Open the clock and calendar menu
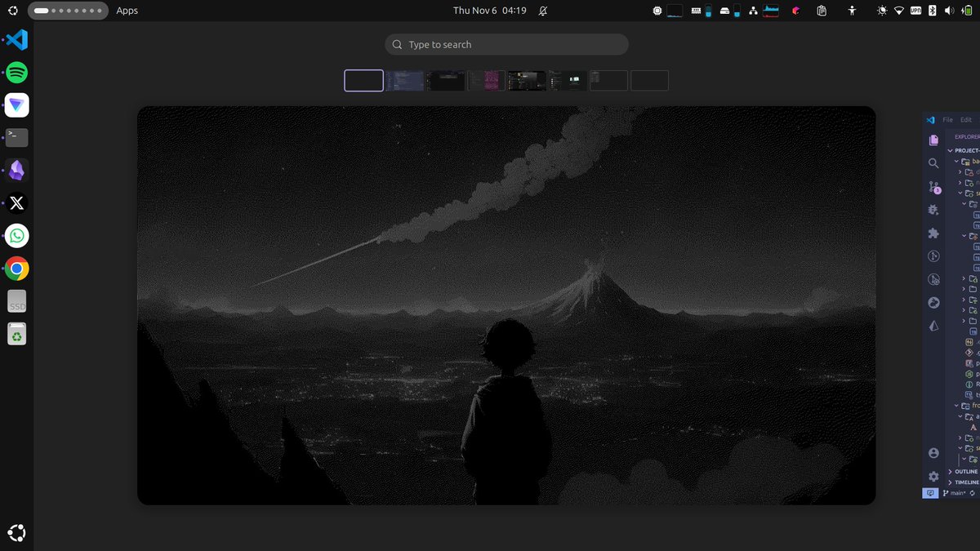Viewport: 980px width, 551px height. (490, 11)
